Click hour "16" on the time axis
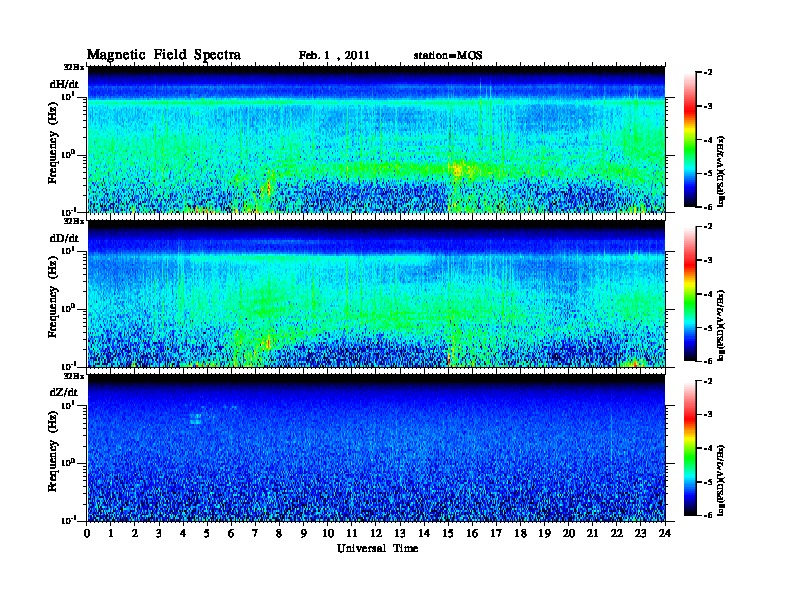The width and height of the screenshot is (792, 612). click(472, 533)
